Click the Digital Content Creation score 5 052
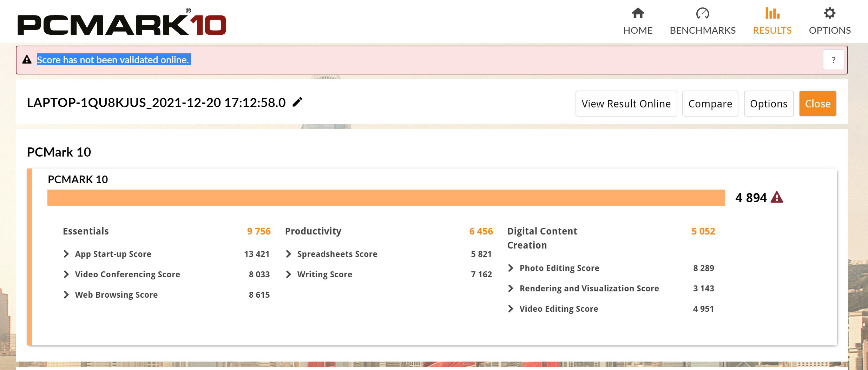The width and height of the screenshot is (868, 370). click(x=703, y=231)
